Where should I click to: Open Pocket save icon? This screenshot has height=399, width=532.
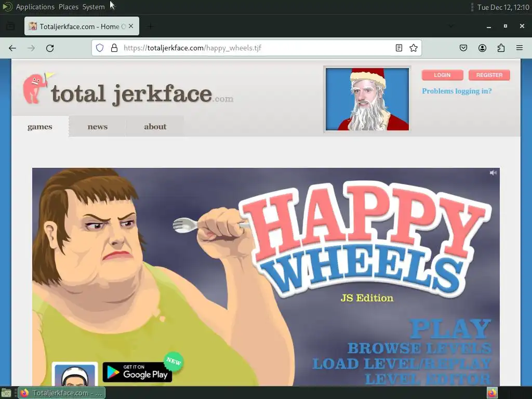point(463,48)
